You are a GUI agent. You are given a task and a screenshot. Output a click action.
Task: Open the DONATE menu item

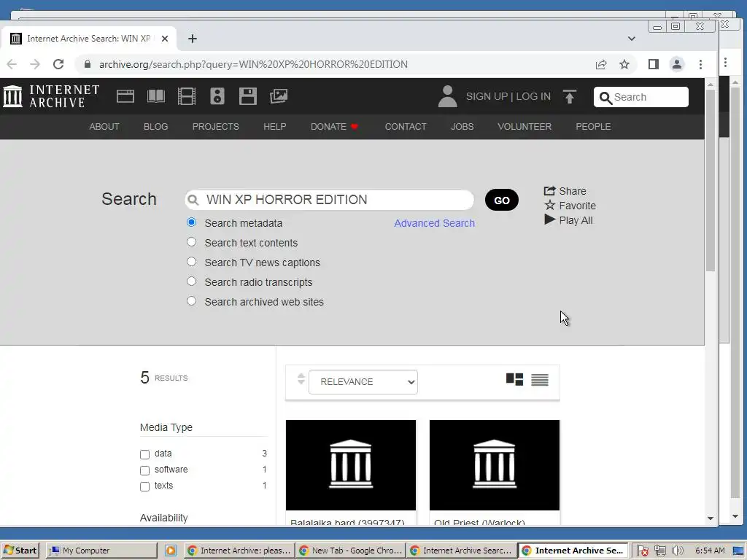[x=334, y=127]
